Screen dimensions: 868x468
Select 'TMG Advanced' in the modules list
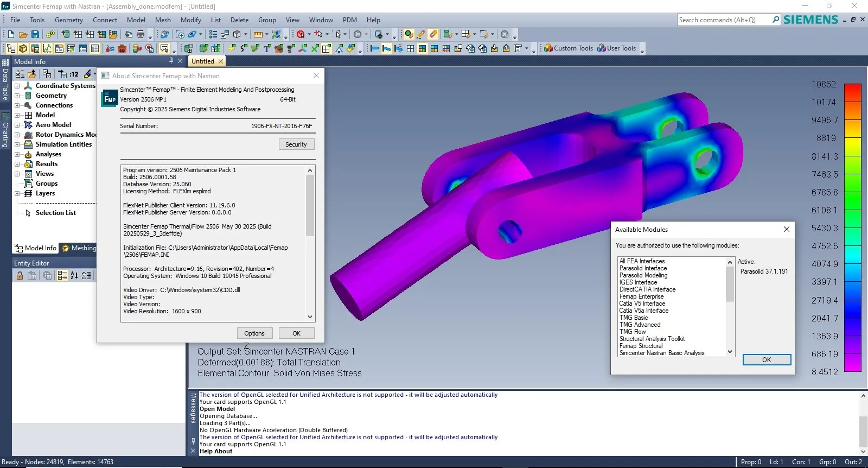click(x=640, y=325)
